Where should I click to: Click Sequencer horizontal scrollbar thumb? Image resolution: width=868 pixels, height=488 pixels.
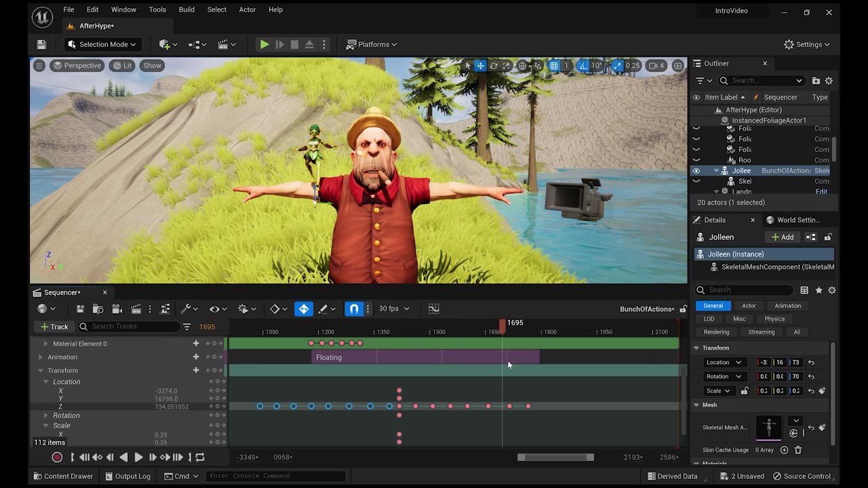coord(555,457)
